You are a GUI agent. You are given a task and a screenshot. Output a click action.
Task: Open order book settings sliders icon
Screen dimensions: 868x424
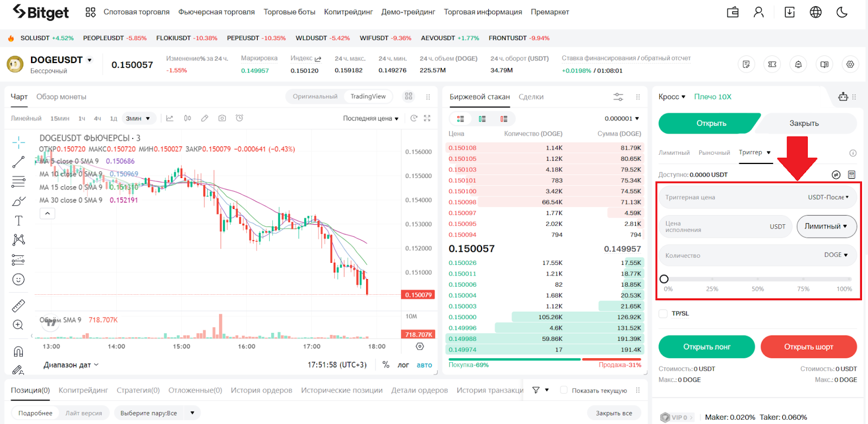[618, 97]
